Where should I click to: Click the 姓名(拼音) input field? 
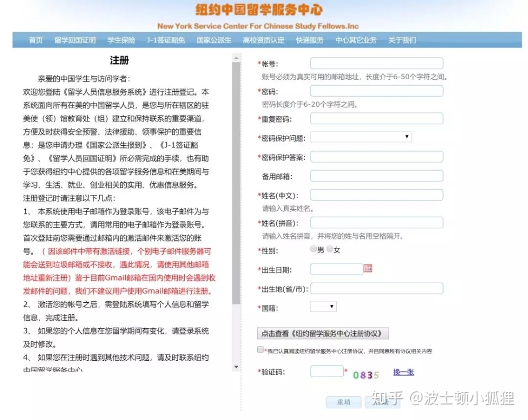click(x=376, y=222)
